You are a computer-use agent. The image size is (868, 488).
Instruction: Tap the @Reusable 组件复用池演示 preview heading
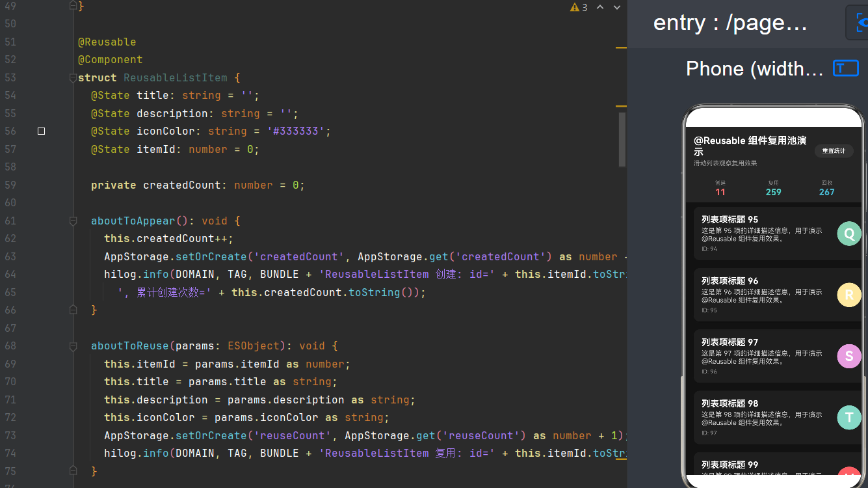coord(750,146)
